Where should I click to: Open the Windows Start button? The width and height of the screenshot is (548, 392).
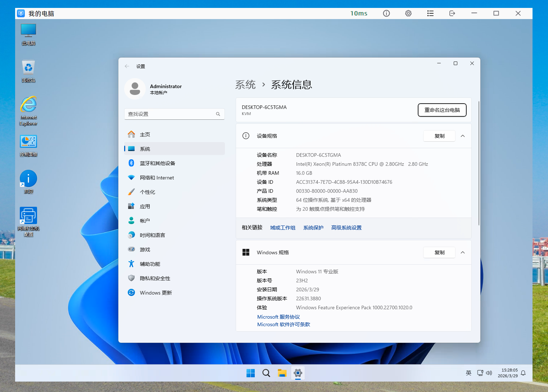tap(251, 373)
